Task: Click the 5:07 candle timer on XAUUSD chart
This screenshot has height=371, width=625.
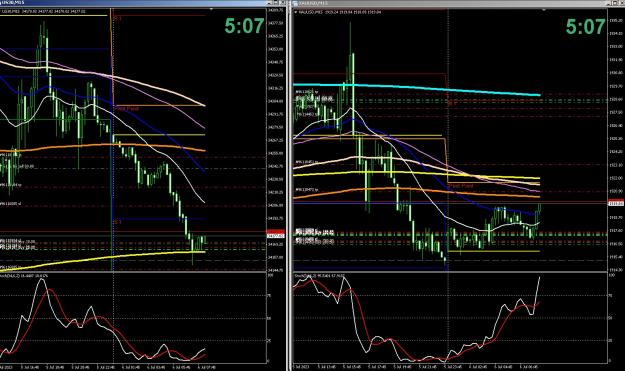Action: click(x=585, y=27)
